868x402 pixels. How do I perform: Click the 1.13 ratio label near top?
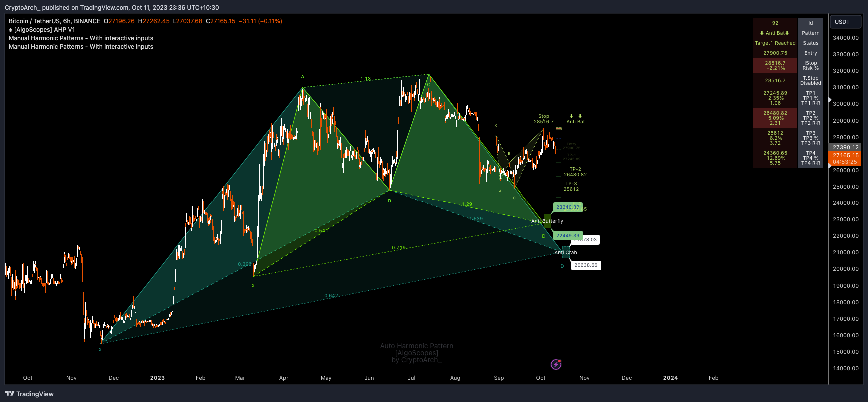coord(366,79)
